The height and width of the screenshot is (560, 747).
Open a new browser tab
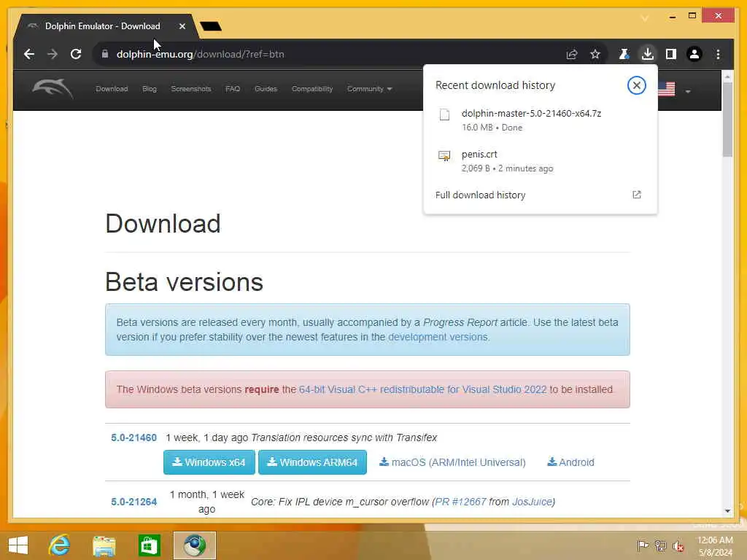point(211,26)
